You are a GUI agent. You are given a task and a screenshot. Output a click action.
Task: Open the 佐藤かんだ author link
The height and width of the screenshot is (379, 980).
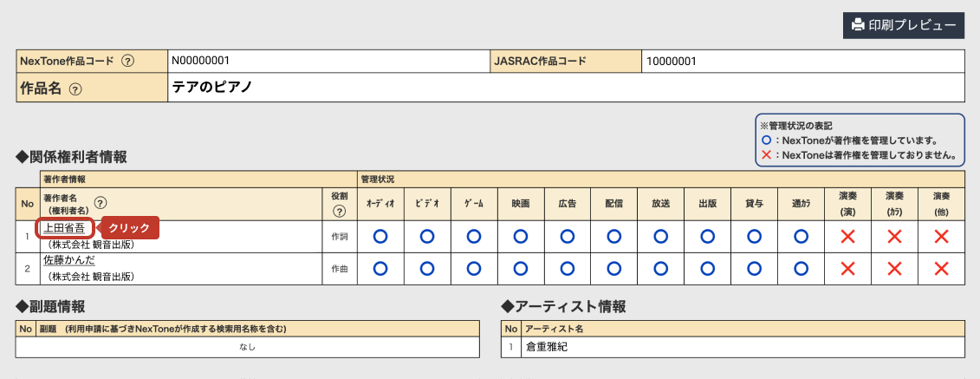click(71, 259)
